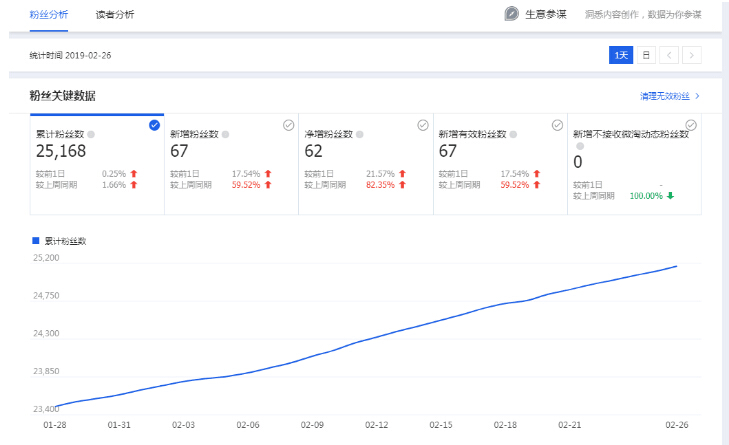This screenshot has width=729, height=445.
Task: Click the info dot beside 净增粉丝数
Action: (x=359, y=134)
